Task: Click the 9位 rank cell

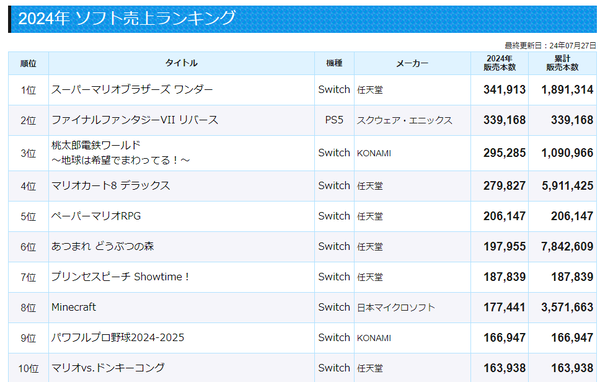Action: [x=28, y=338]
